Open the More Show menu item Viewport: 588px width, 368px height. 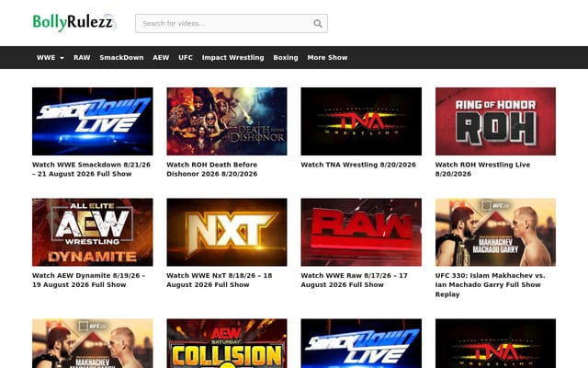click(327, 57)
